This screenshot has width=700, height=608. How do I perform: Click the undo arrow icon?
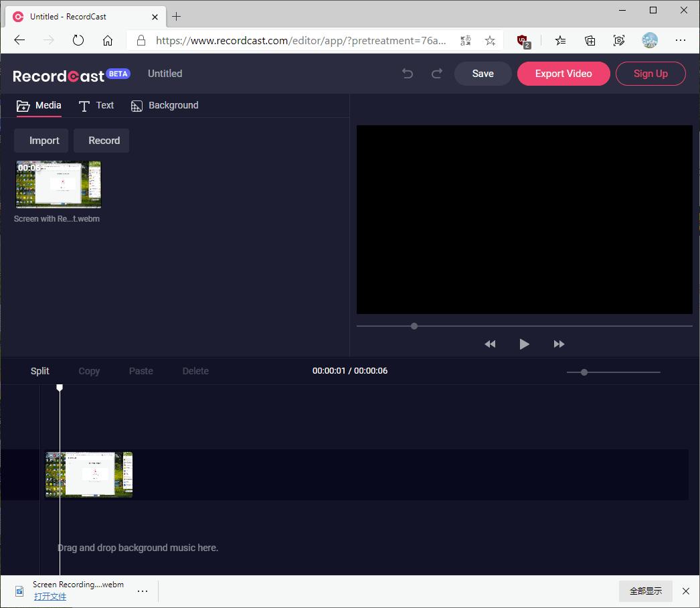pos(408,74)
